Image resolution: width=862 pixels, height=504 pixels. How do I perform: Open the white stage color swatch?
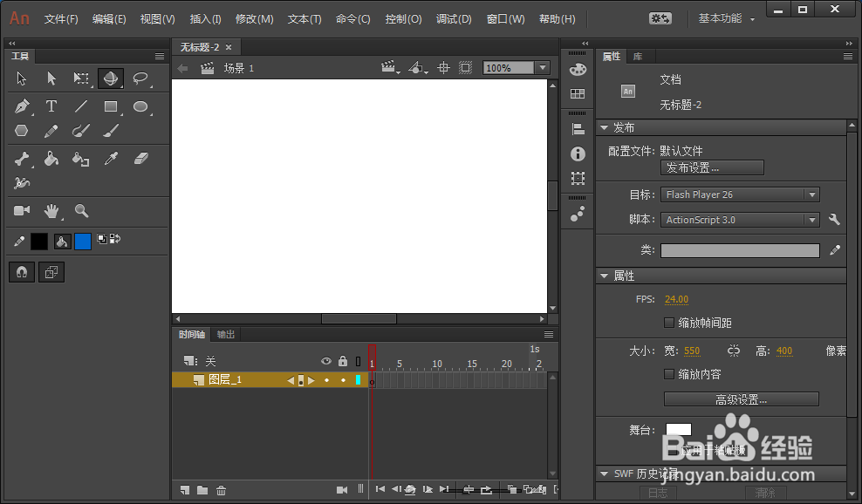pos(679,429)
